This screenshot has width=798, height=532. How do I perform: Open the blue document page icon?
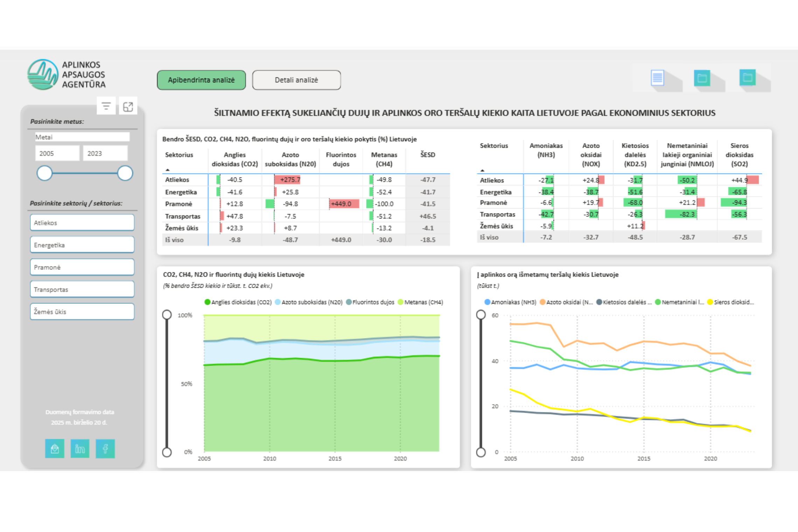tap(657, 78)
